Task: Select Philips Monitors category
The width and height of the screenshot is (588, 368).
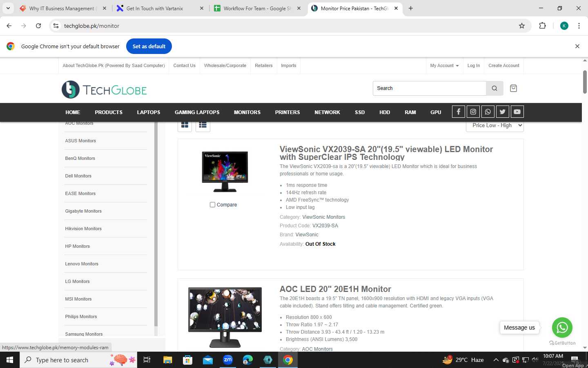Action: tap(81, 316)
